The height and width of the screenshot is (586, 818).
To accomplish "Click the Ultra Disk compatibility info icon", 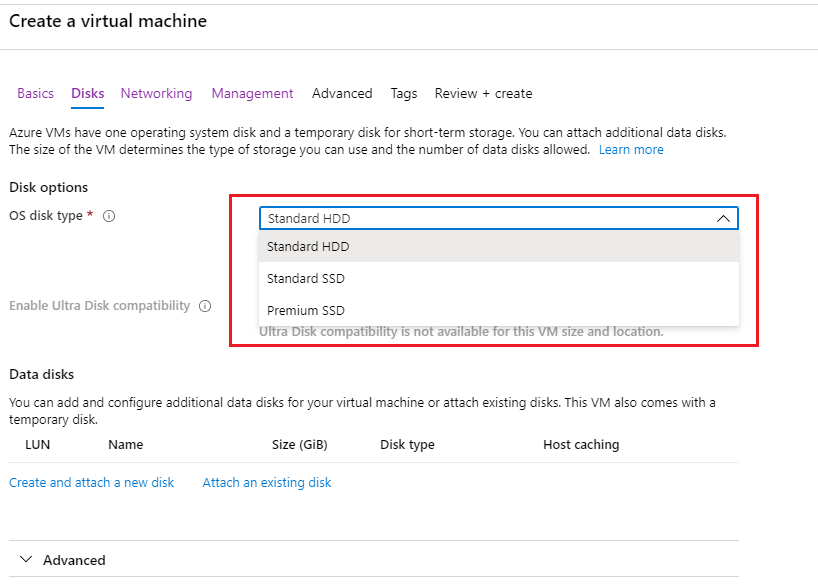I will coord(205,306).
